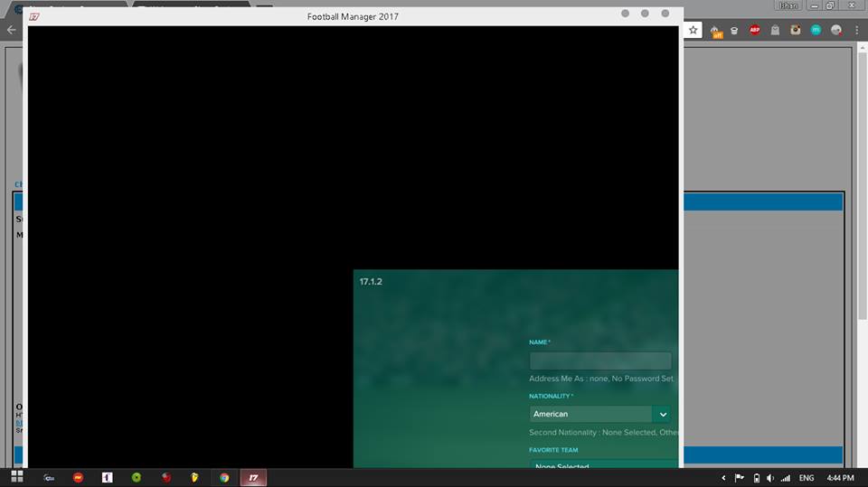Click the browser page vertical scrollbar
The width and height of the screenshot is (868, 487).
[862, 181]
